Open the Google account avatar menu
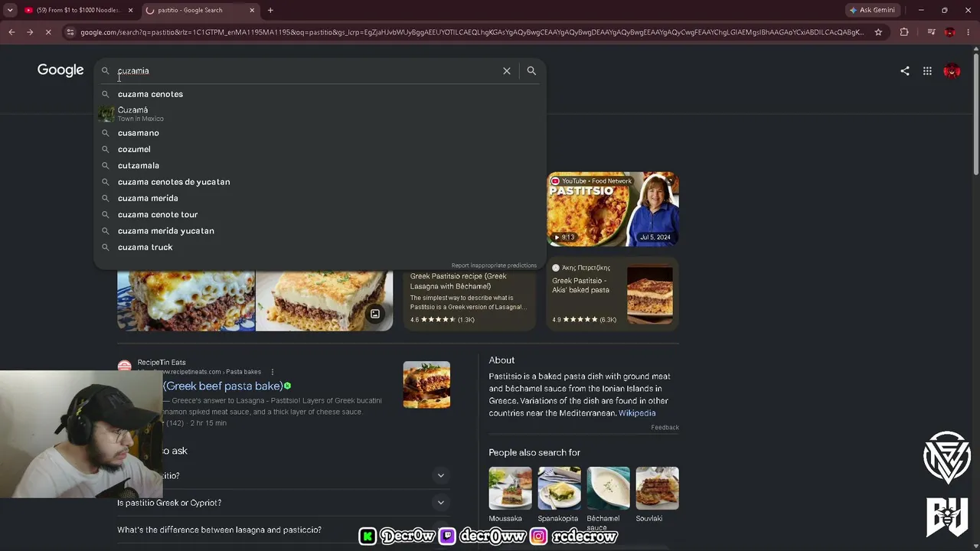The width and height of the screenshot is (980, 551). click(952, 71)
